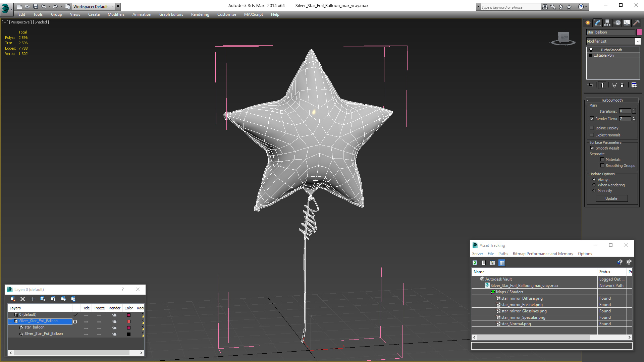The image size is (644, 362).
Task: Collapse the Silver_Star_Foil_Balloon layer tree
Action: coord(11,321)
